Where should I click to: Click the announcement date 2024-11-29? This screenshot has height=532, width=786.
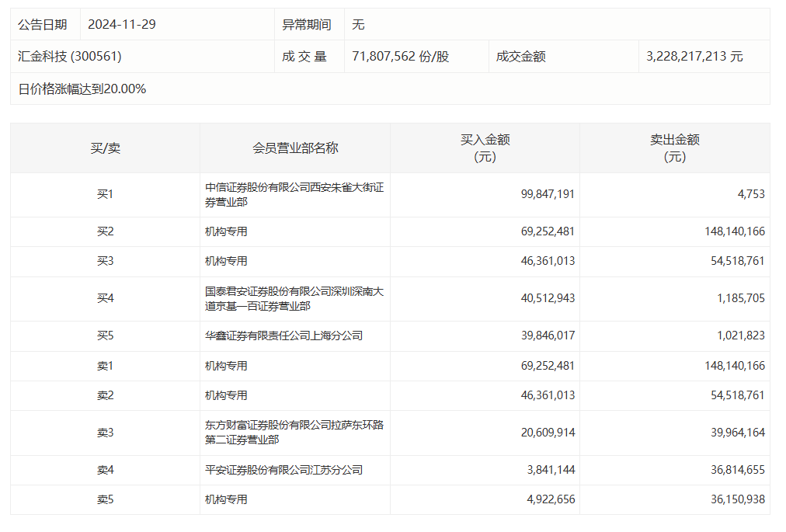pos(122,25)
